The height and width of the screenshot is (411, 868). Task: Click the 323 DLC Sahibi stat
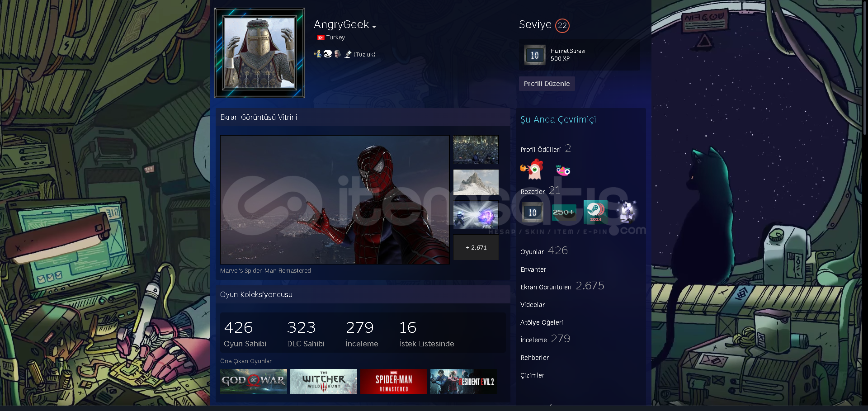306,334
